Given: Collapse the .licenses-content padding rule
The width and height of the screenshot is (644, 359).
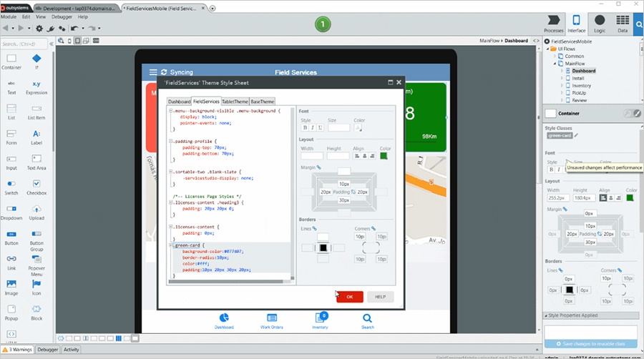Looking at the screenshot, I should [171, 227].
